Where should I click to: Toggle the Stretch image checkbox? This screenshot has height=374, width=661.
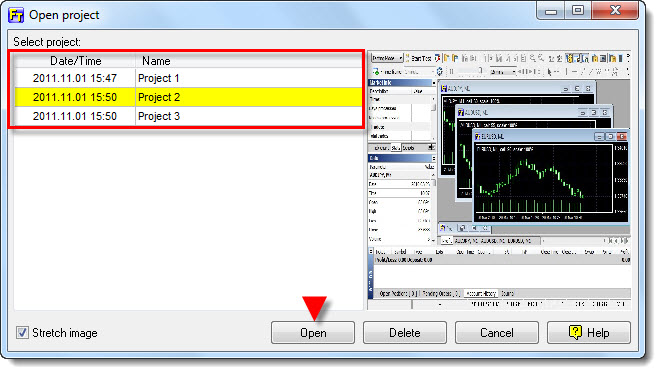coord(22,333)
